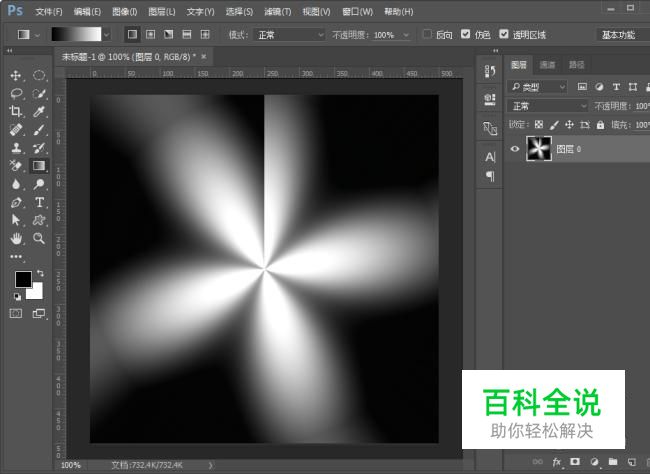
Task: Select the Custom Shape tool
Action: click(39, 220)
